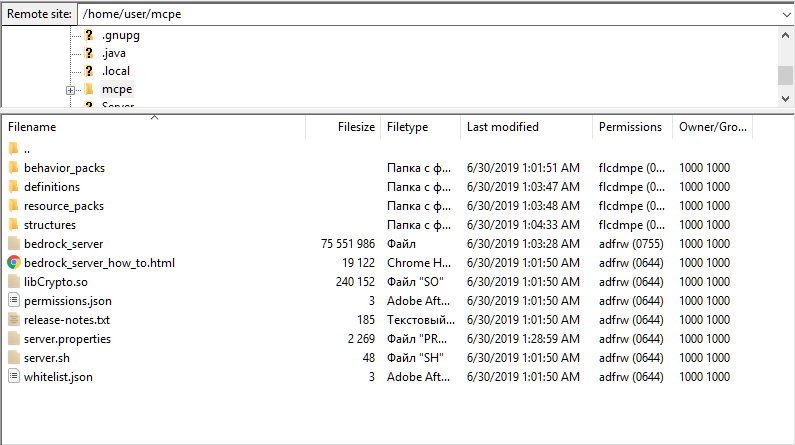795x445 pixels.
Task: Click the bedrock_server file icon
Action: tap(14, 244)
